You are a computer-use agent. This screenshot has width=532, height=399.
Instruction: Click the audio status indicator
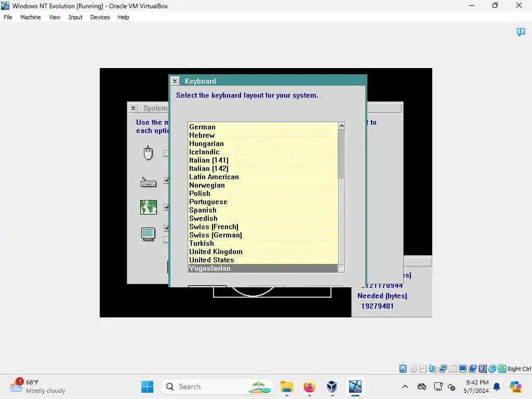point(433,368)
